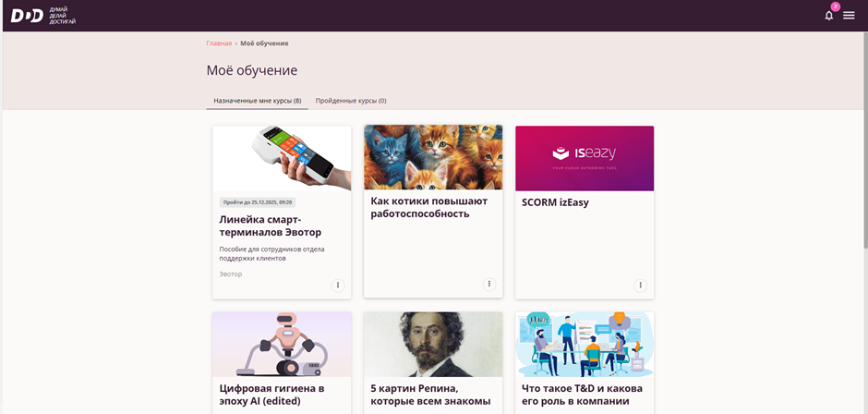Open the SCORM izEasy course title

tap(555, 202)
